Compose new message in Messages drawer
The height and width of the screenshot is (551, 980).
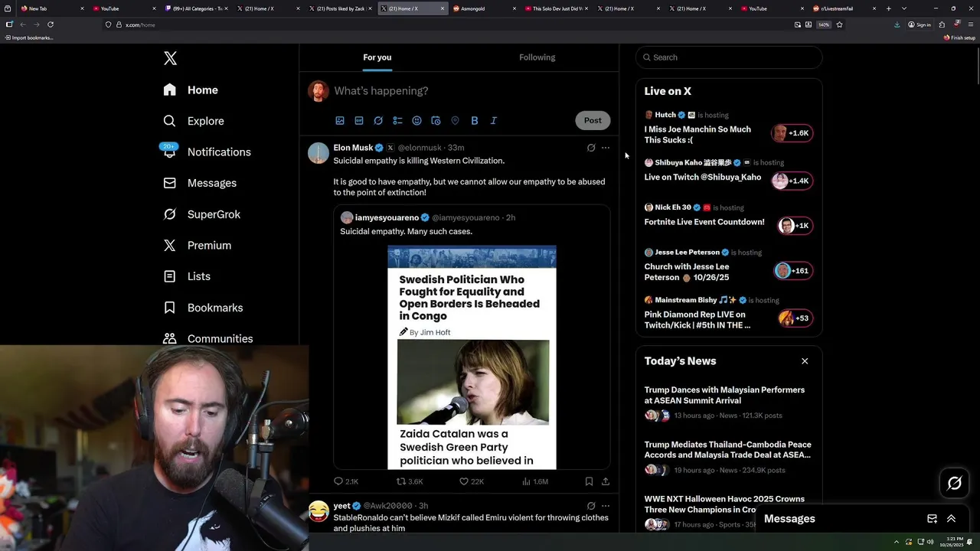(932, 519)
